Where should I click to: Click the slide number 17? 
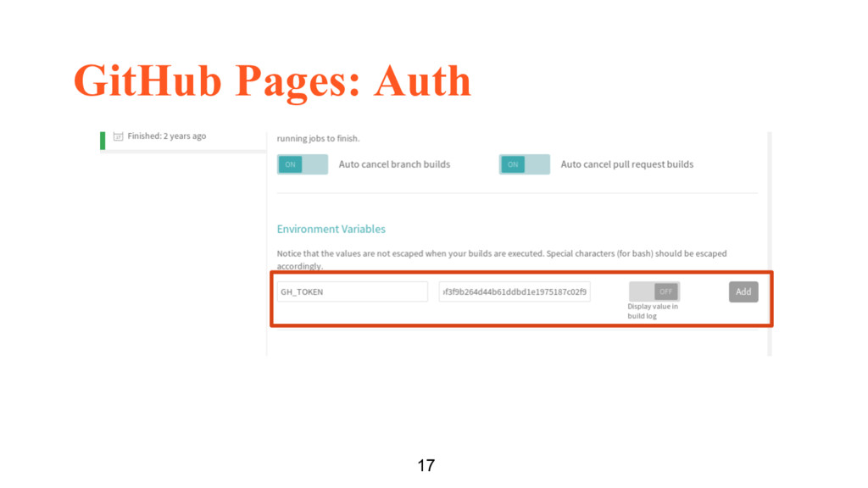pyautogui.click(x=426, y=465)
